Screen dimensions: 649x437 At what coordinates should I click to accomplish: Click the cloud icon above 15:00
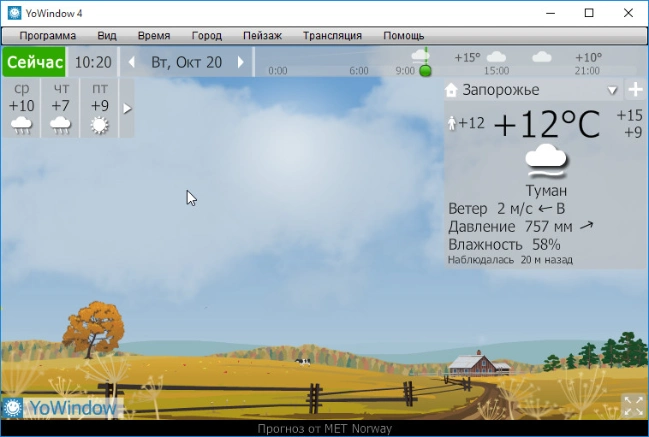496,56
